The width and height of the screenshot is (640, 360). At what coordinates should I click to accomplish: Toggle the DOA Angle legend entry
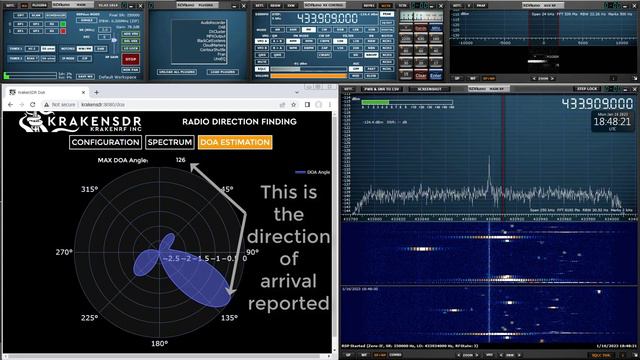pos(312,172)
